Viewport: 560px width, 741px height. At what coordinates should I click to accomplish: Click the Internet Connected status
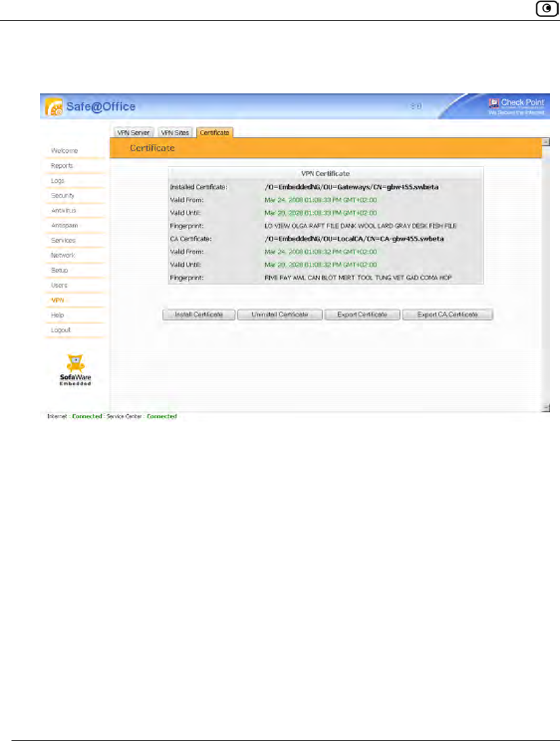click(x=87, y=416)
